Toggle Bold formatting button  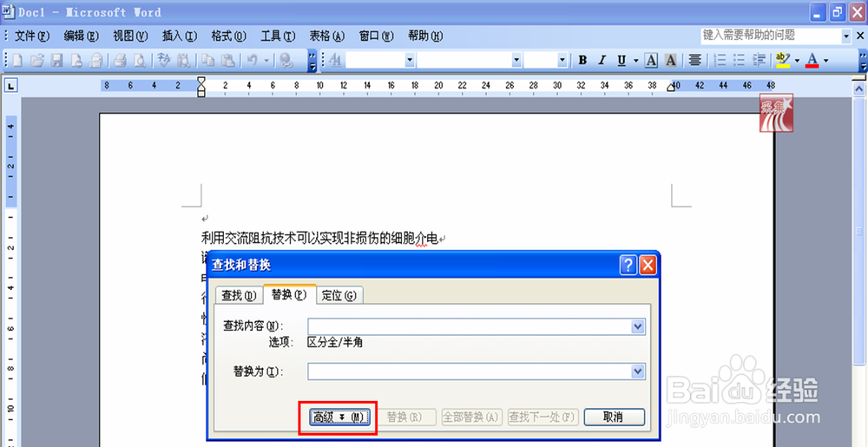click(582, 60)
